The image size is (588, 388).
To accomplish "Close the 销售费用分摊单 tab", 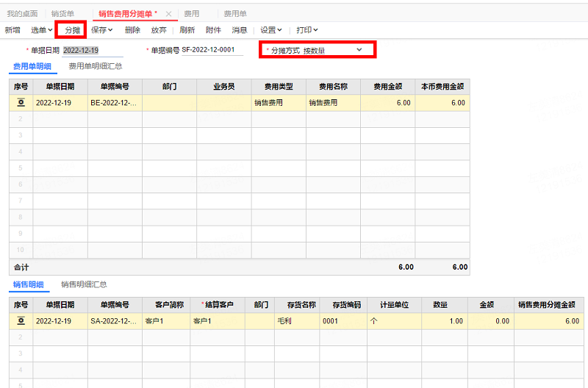I will 169,14.
